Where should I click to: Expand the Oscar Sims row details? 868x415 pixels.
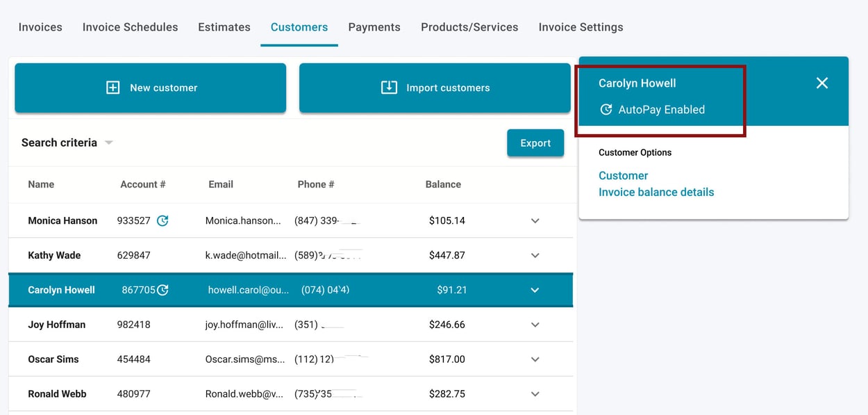click(535, 359)
